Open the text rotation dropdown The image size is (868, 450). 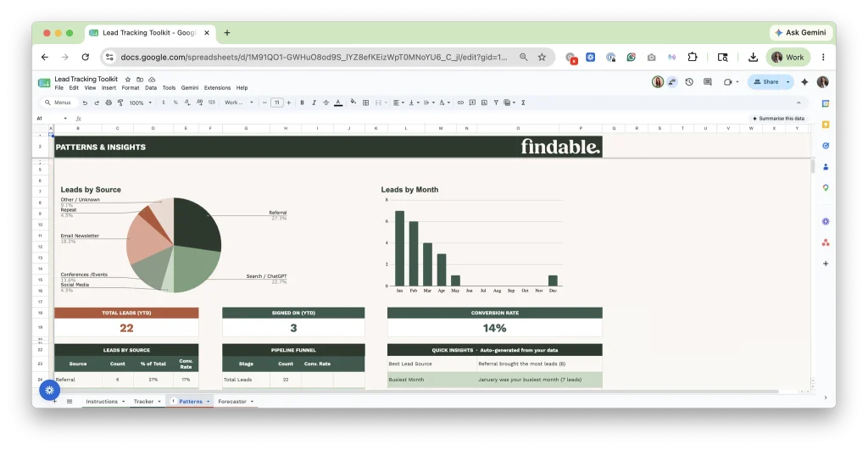(444, 103)
